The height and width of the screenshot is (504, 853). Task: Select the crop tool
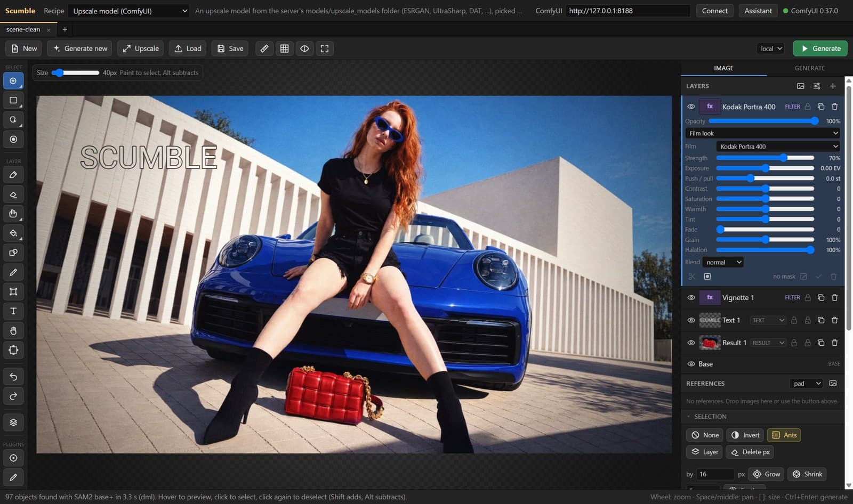click(13, 291)
